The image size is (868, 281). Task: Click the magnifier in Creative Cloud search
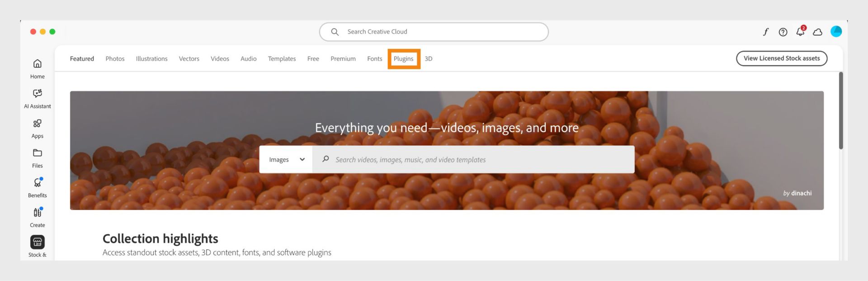coord(335,32)
